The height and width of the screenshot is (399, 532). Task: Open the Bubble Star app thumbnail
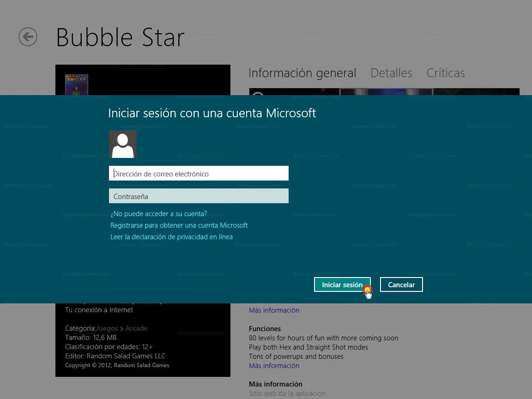[x=77, y=85]
